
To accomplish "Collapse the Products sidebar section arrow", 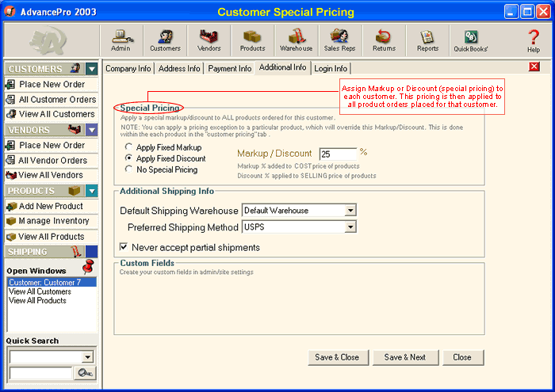I will point(92,191).
